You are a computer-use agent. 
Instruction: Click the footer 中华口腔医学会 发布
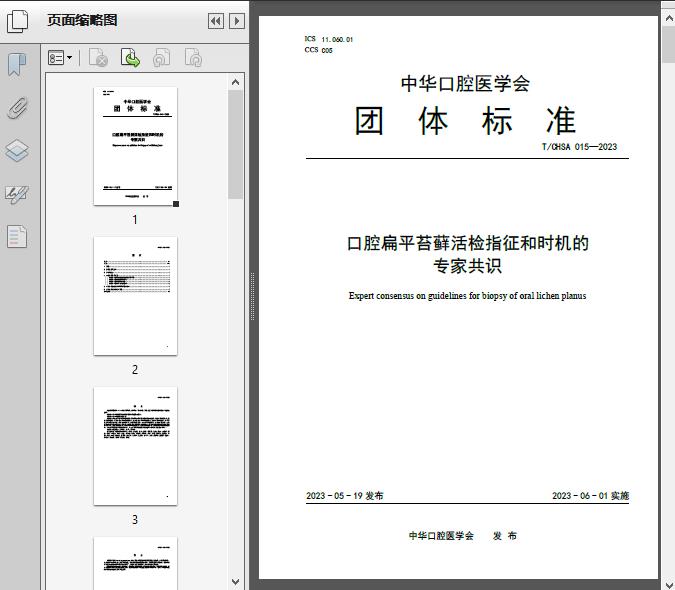click(x=463, y=536)
